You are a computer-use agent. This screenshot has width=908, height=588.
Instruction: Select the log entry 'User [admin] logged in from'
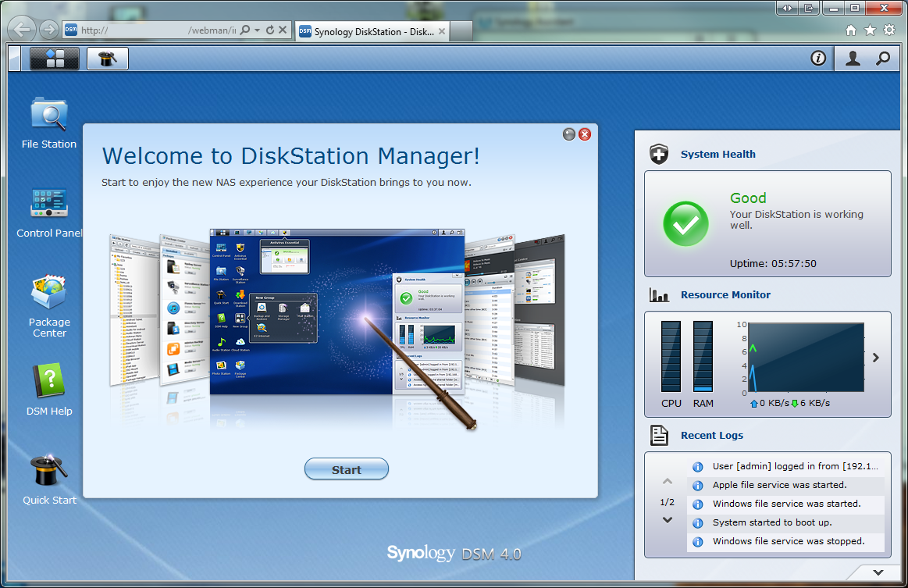(x=785, y=466)
